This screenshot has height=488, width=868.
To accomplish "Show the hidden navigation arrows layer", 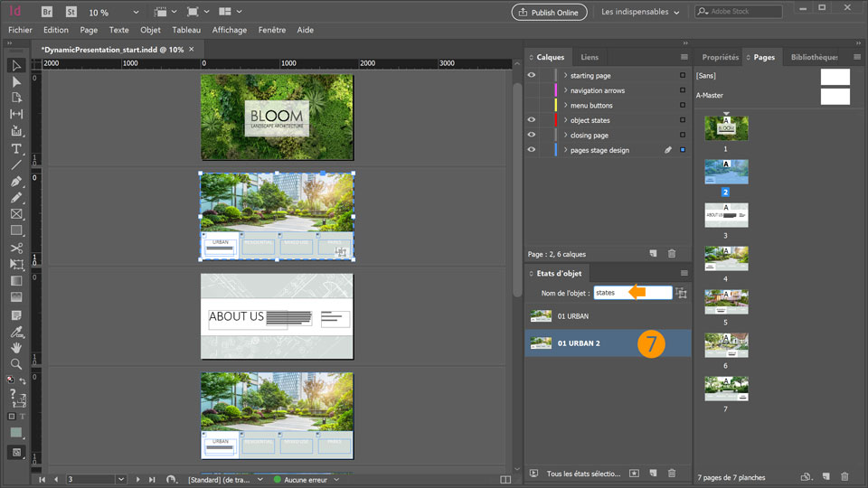I will pyautogui.click(x=532, y=90).
